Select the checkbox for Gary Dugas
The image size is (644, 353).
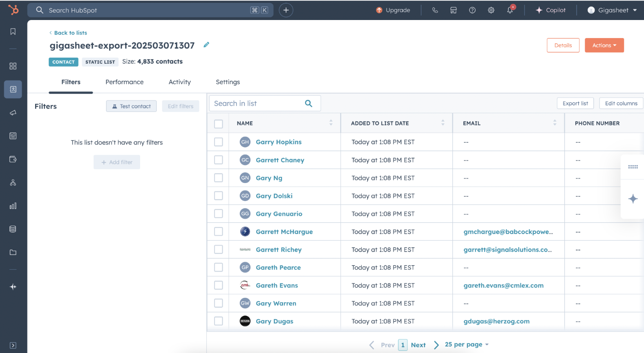click(x=219, y=321)
